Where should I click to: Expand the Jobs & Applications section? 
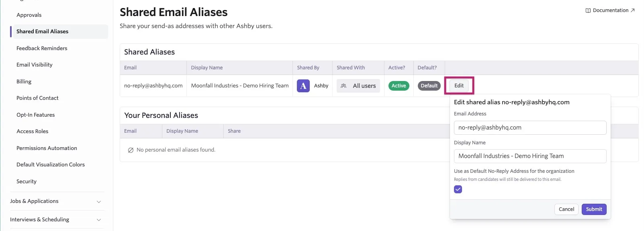pyautogui.click(x=57, y=201)
